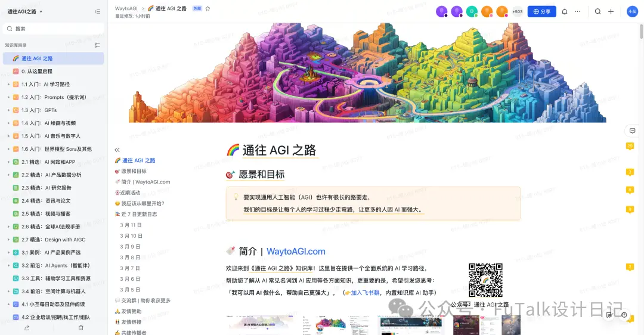Click the orange icon of 0. 从这里启程
644x335 pixels.
[16, 72]
